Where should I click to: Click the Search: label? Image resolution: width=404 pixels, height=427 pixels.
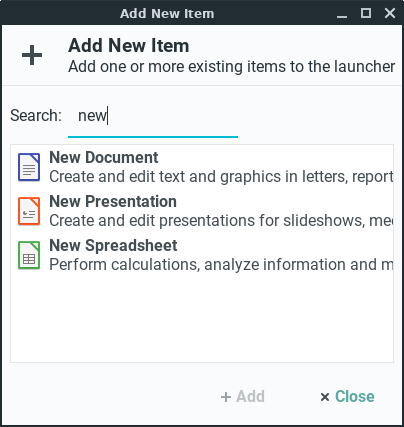click(36, 116)
